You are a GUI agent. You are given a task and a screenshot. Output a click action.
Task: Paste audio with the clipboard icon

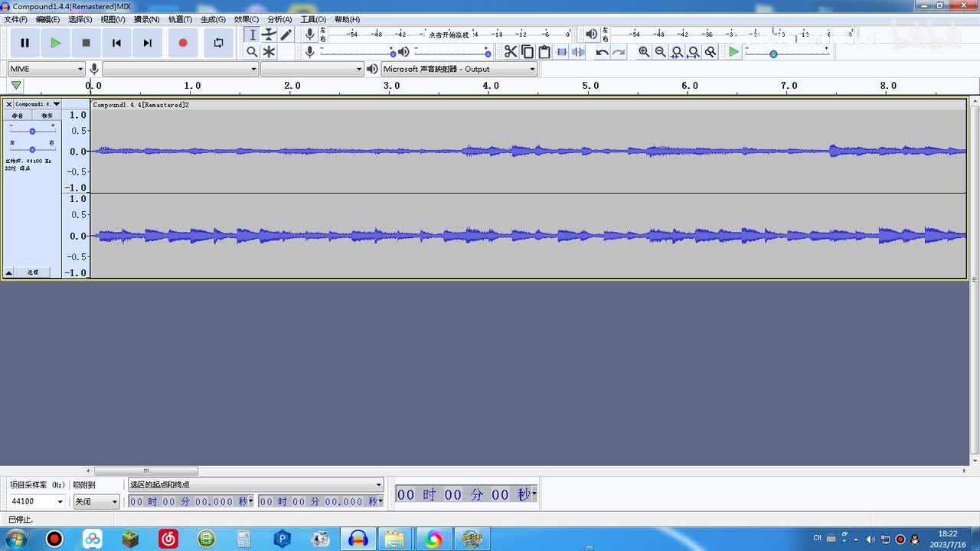[544, 51]
